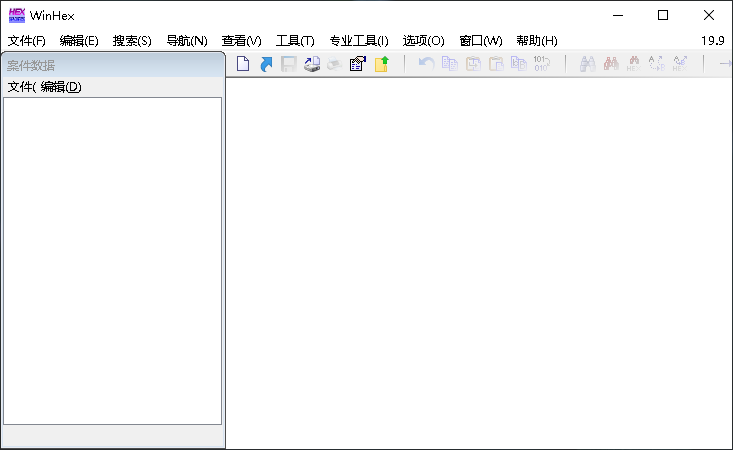
Task: Click the WinHex logo in title bar
Action: [x=17, y=15]
